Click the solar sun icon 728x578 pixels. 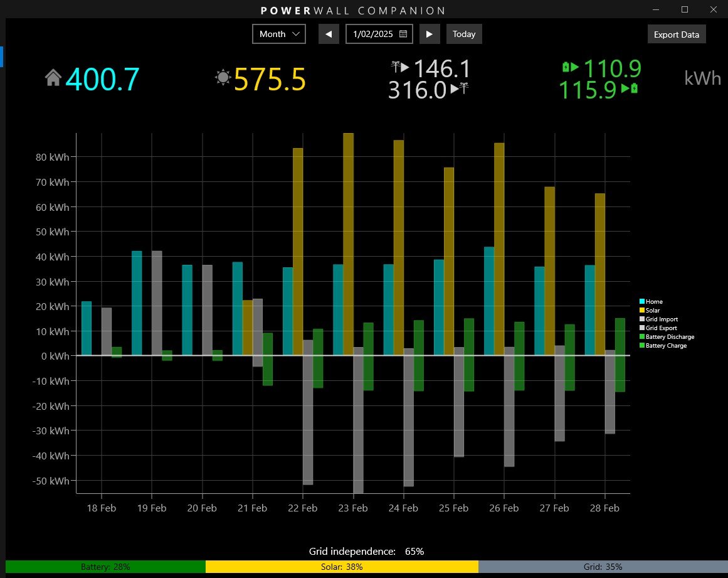click(223, 77)
